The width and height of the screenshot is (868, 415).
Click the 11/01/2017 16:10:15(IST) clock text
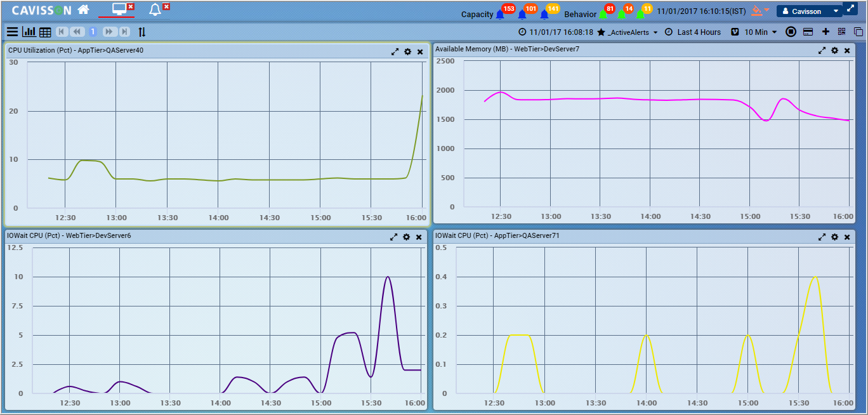pyautogui.click(x=701, y=11)
